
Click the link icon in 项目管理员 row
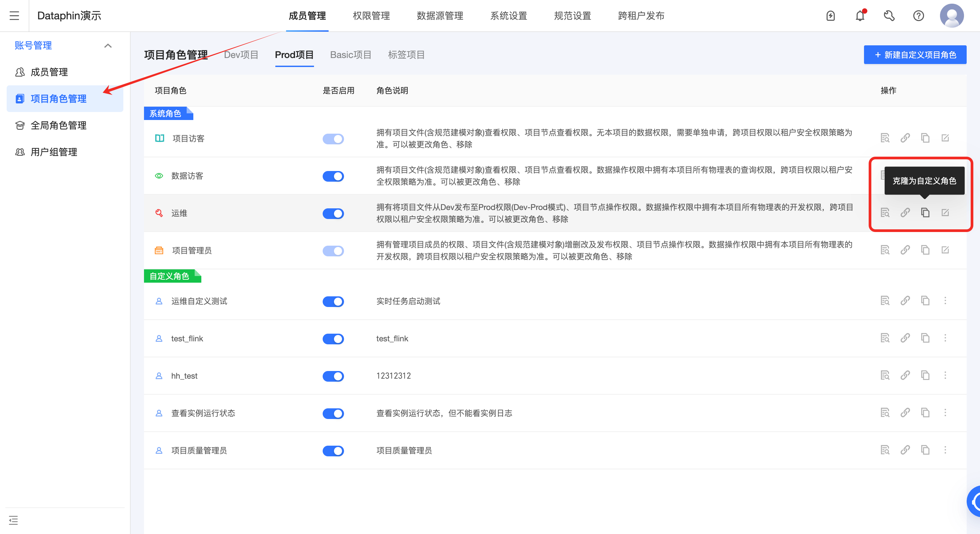pos(905,250)
